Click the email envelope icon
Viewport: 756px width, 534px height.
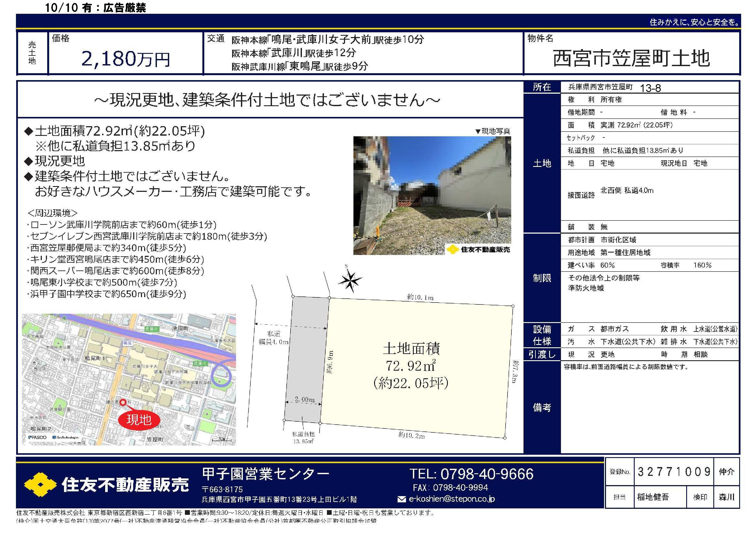coord(401,500)
